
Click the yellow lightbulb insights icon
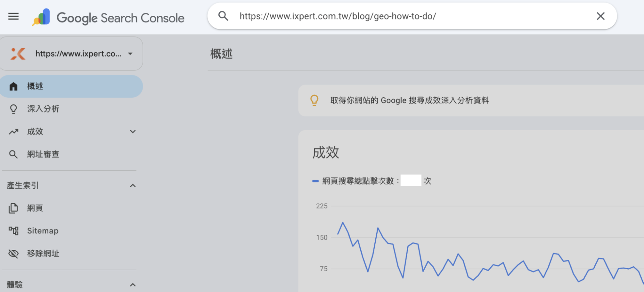coord(314,100)
